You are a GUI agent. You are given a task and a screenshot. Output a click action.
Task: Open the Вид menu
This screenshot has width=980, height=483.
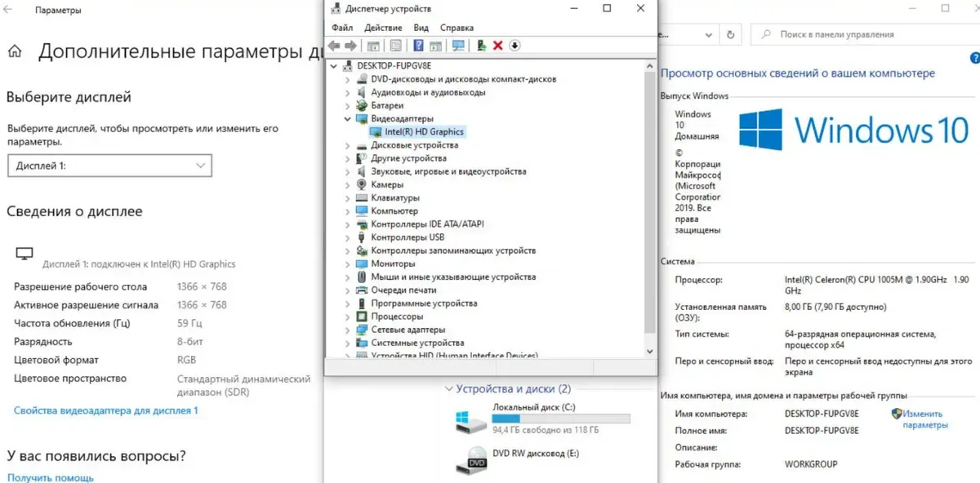421,28
